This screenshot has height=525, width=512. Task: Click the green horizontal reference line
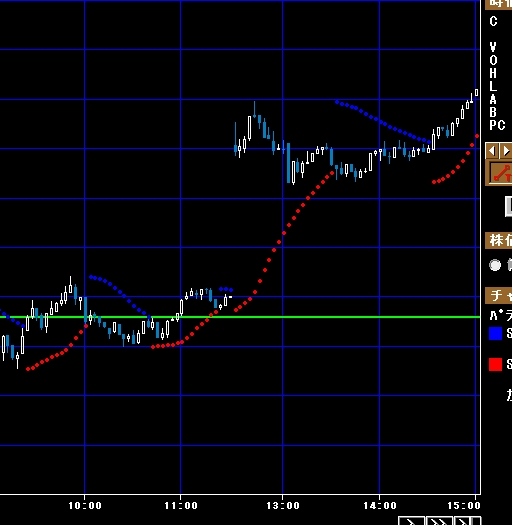240,317
